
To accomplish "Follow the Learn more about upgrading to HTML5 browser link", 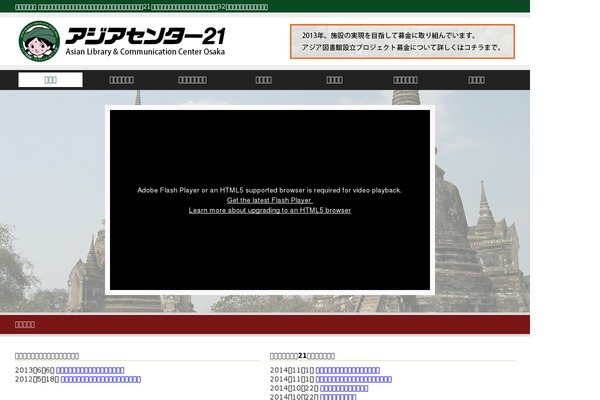I will 269,210.
